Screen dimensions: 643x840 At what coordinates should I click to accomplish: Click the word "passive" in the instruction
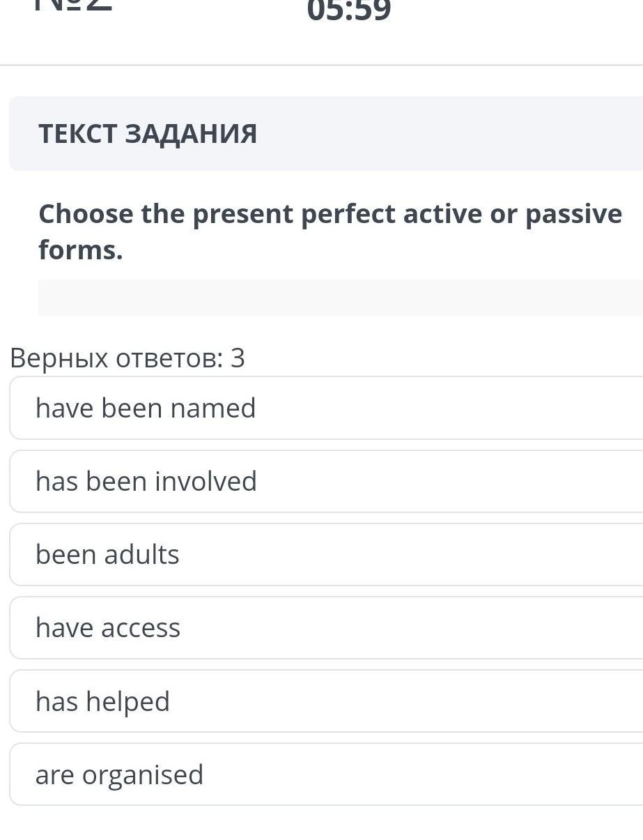coord(573,214)
